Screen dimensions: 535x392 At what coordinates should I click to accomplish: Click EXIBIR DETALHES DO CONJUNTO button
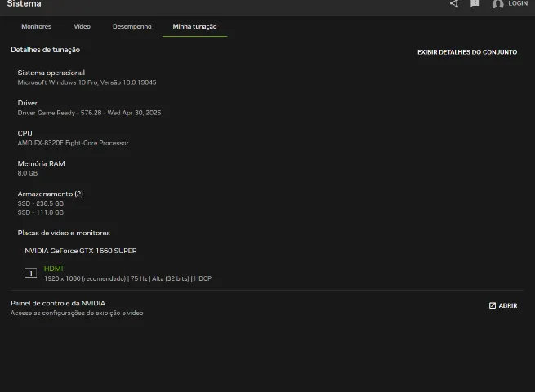click(467, 52)
